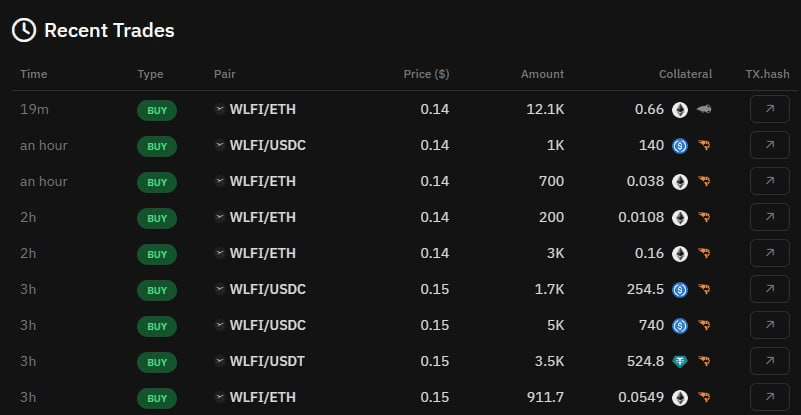Click the WLFI token icon in the first row
Screen dimensions: 801x415
tap(220, 109)
